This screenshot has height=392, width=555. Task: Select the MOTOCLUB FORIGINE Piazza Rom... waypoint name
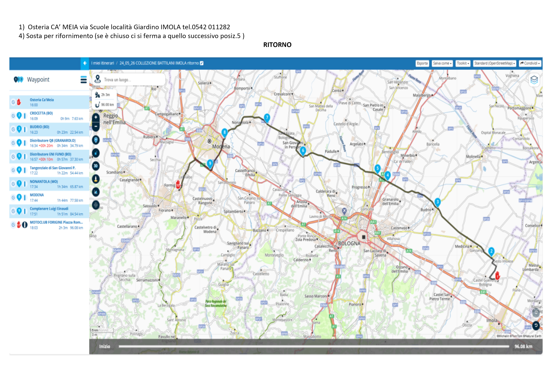tap(56, 222)
